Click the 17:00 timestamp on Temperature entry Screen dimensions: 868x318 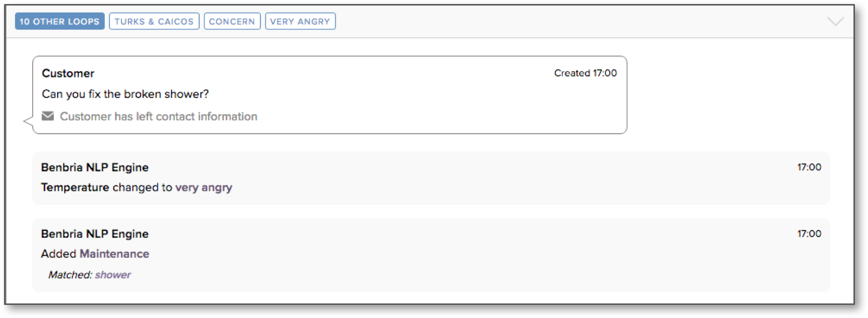pyautogui.click(x=809, y=167)
